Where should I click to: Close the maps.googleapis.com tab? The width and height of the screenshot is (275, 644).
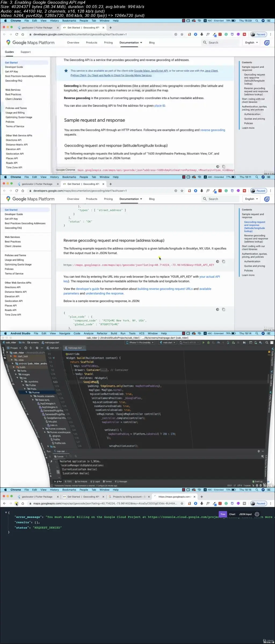(194, 497)
